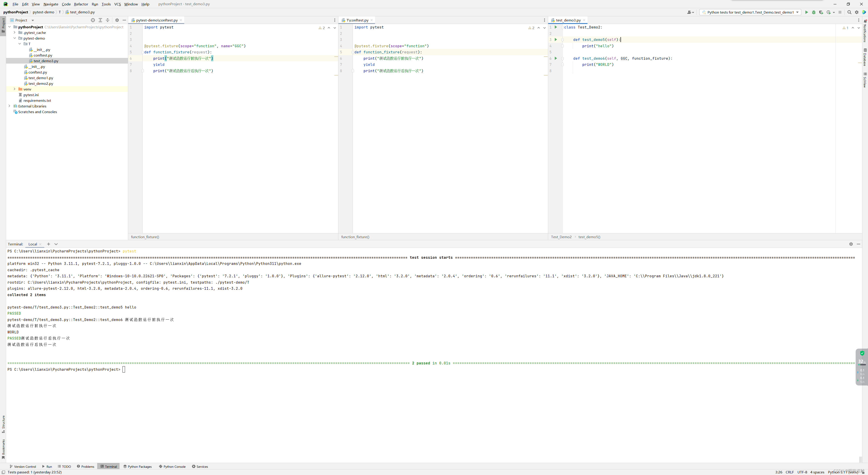Collapse the T folder
This screenshot has height=475, width=868.
[x=19, y=44]
